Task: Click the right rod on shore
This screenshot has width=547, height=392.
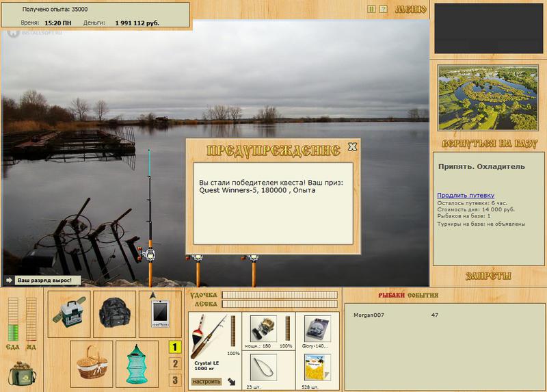Action: tap(254, 270)
